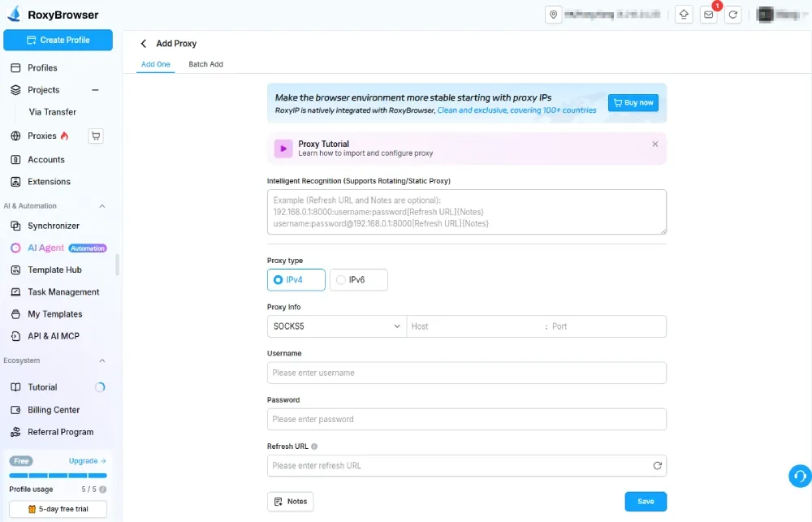The height and width of the screenshot is (522, 812).
Task: Click the Profile usage info icon
Action: (x=103, y=490)
